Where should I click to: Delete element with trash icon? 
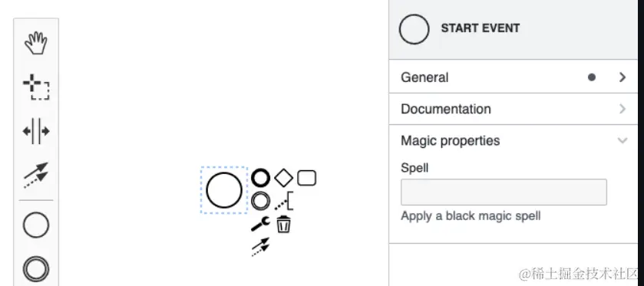click(283, 224)
